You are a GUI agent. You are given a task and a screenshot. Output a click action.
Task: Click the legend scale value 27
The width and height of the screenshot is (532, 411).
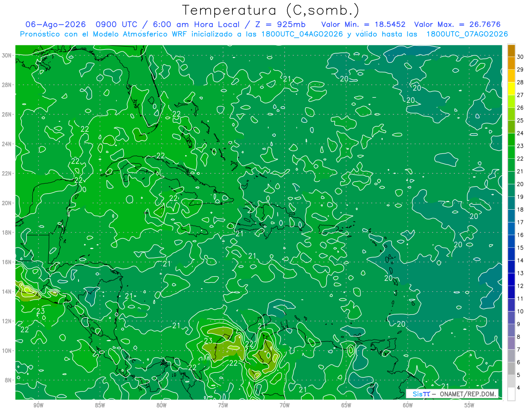pos(520,95)
